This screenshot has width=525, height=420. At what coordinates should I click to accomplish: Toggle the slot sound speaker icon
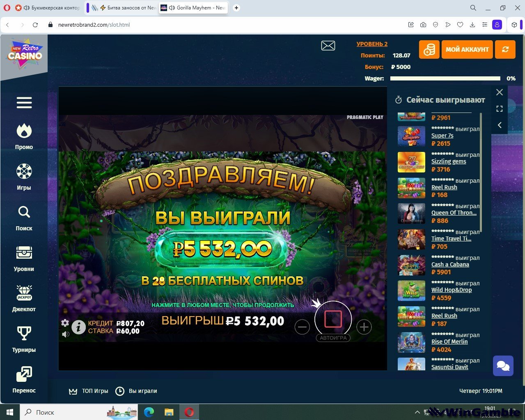pyautogui.click(x=65, y=334)
